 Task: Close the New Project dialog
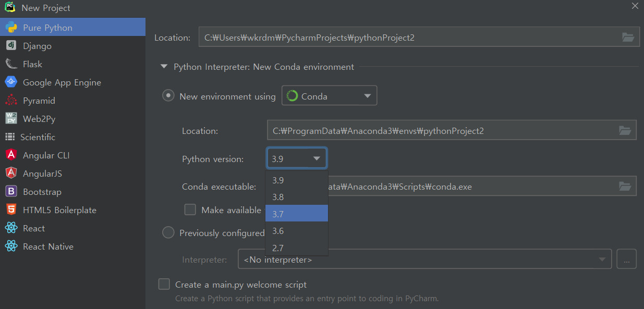click(635, 6)
